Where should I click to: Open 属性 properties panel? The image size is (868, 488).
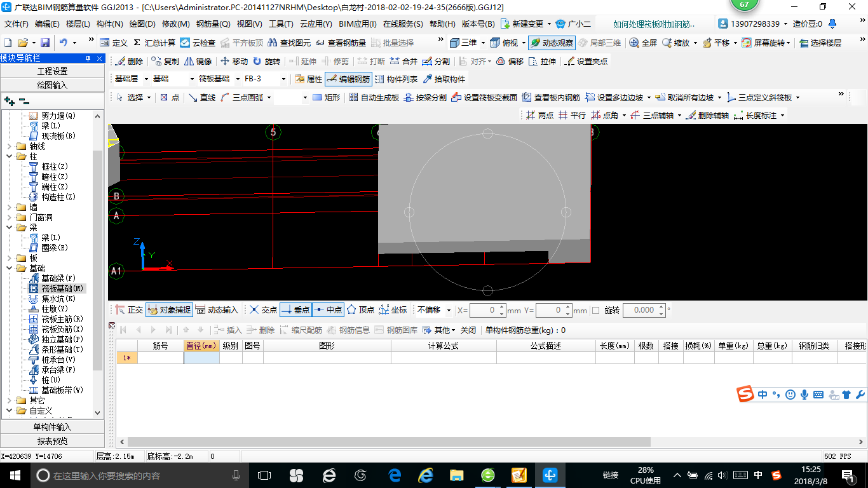click(x=309, y=79)
